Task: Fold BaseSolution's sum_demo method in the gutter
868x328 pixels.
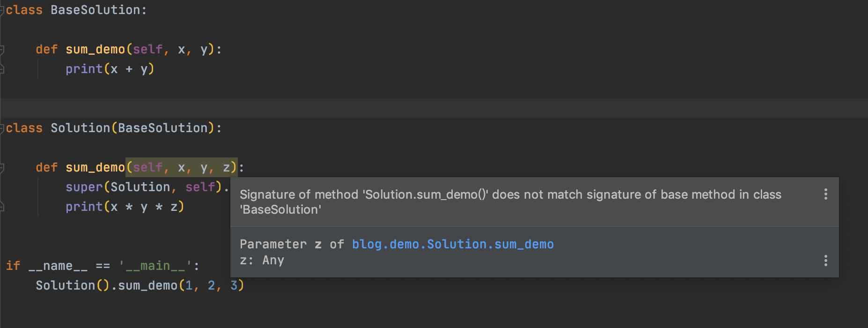Action: (x=2, y=49)
